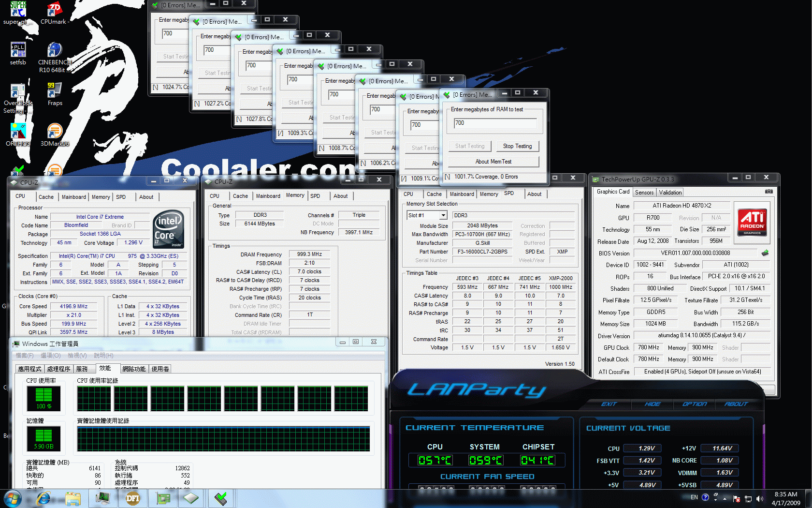
Task: Open the Slot #1 dropdown in CPU-Z SPD
Action: [428, 215]
